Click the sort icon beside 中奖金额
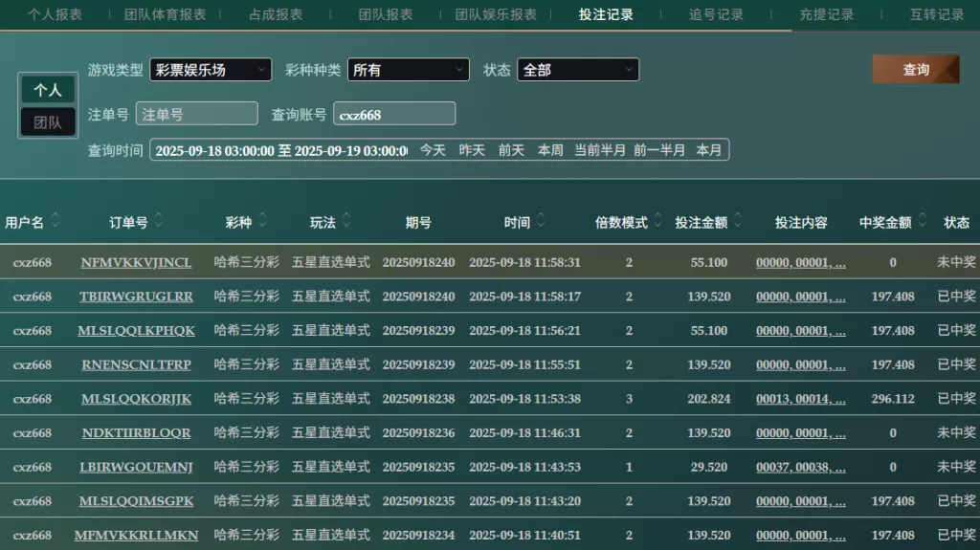This screenshot has width=980, height=550. point(922,221)
